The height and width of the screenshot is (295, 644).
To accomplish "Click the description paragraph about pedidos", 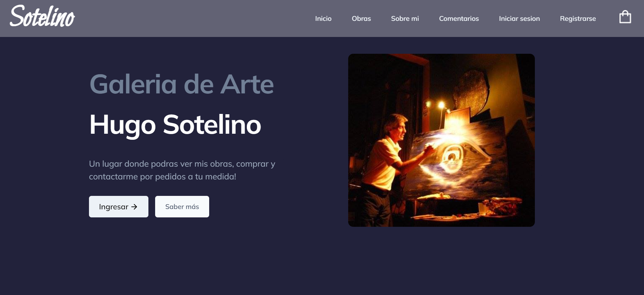I will click(182, 170).
